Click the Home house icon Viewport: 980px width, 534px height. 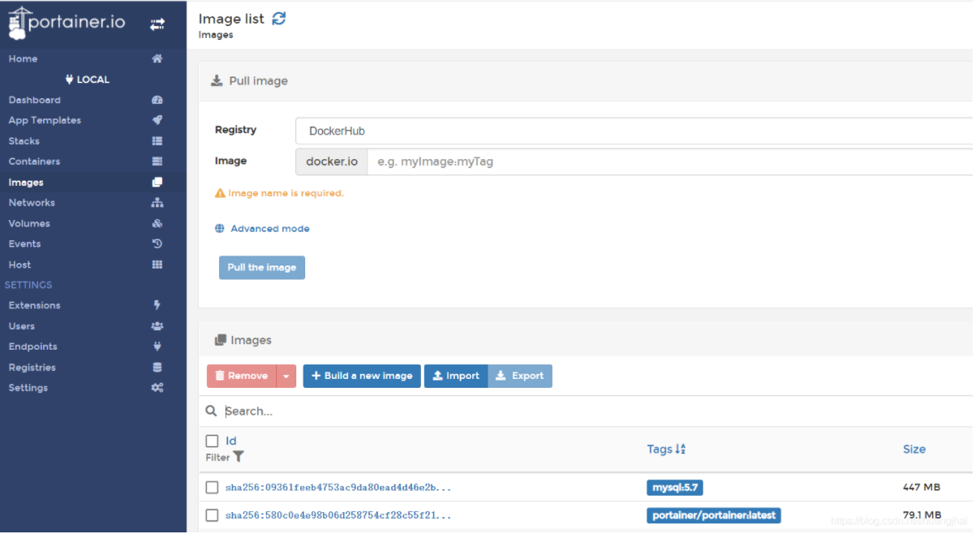(157, 58)
